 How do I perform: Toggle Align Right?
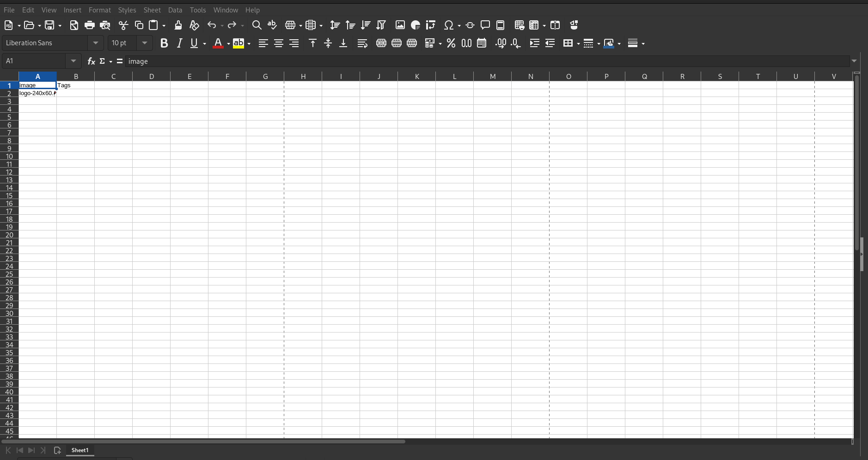pos(294,43)
